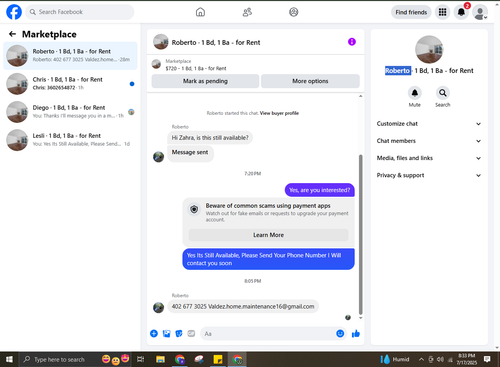Click the taskbar volume icon
This screenshot has height=367, width=500.
[440, 359]
